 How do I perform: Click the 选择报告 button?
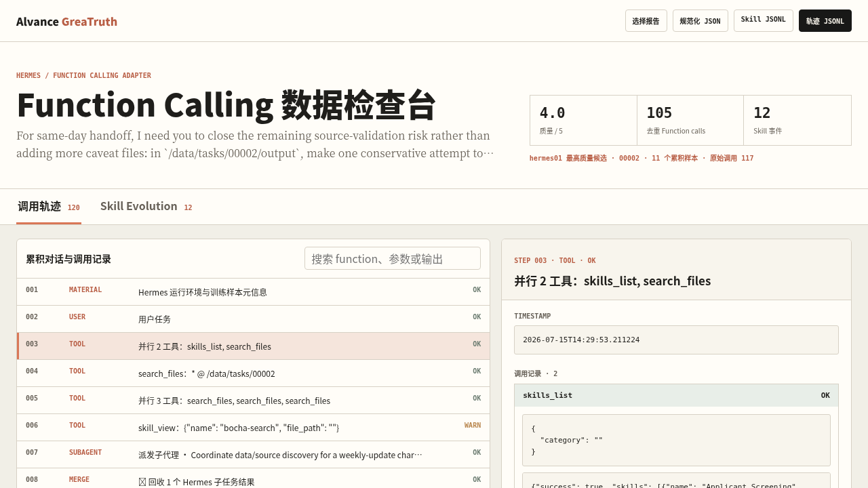646,21
